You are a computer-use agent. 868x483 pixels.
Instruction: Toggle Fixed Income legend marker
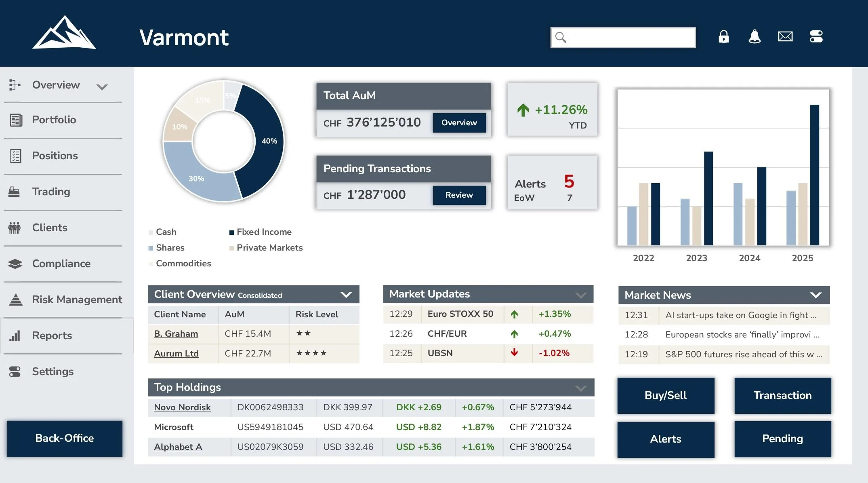point(231,232)
